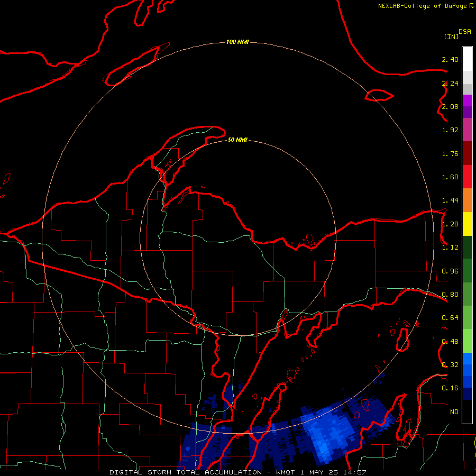Click the 1.60 legend value

coord(450,177)
